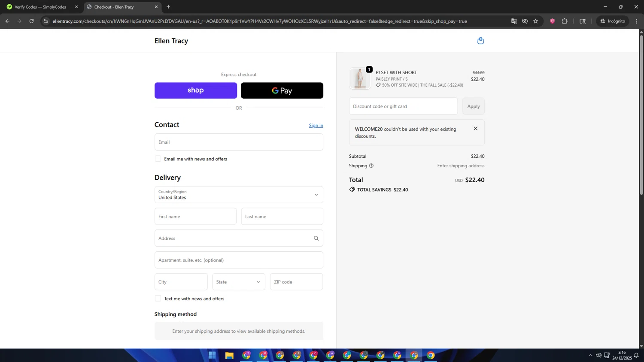The image size is (644, 362).
Task: Click the PJ SET WITH SHORT product name
Action: point(396,72)
